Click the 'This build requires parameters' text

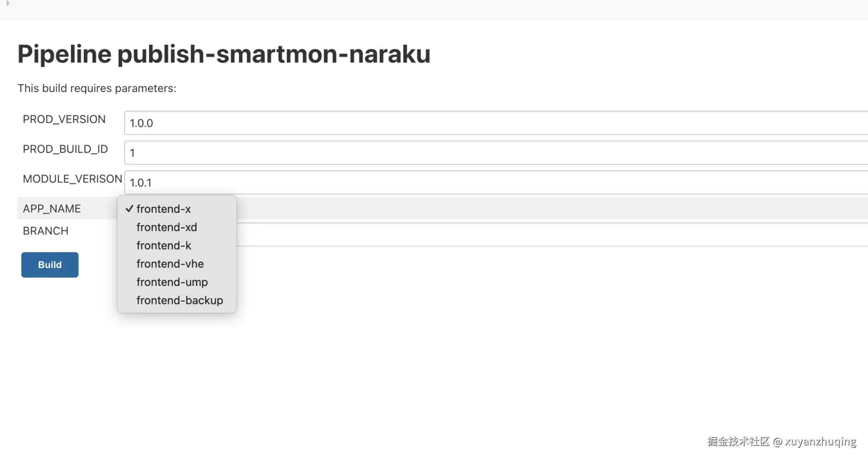97,88
